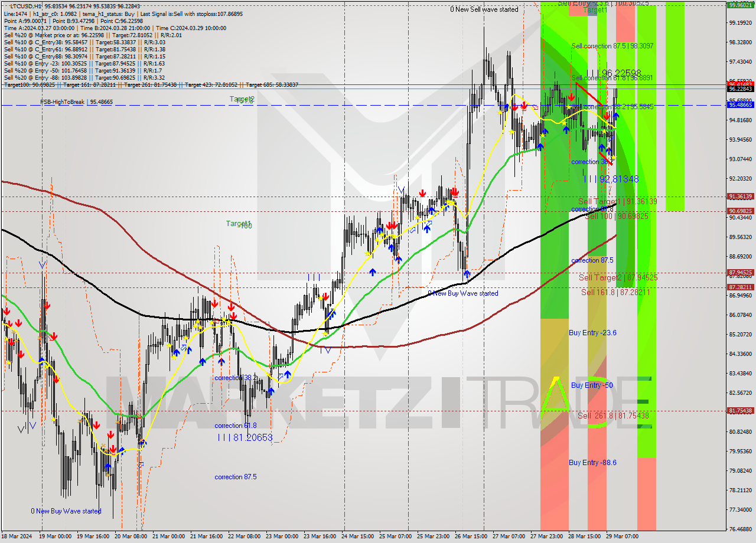Screen dimensions: 756x543
Task: Select the 'Buy Entry -23.6' label
Action: click(592, 333)
